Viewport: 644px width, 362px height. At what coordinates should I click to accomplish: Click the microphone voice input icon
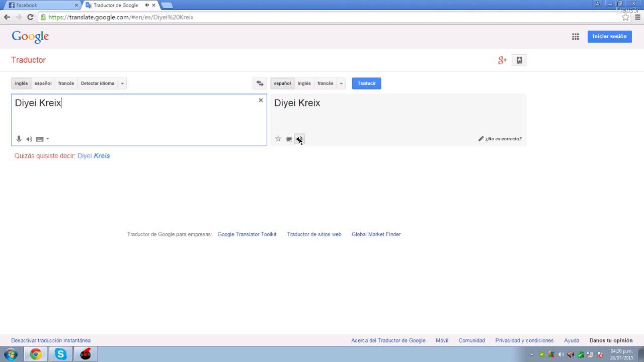pos(19,139)
